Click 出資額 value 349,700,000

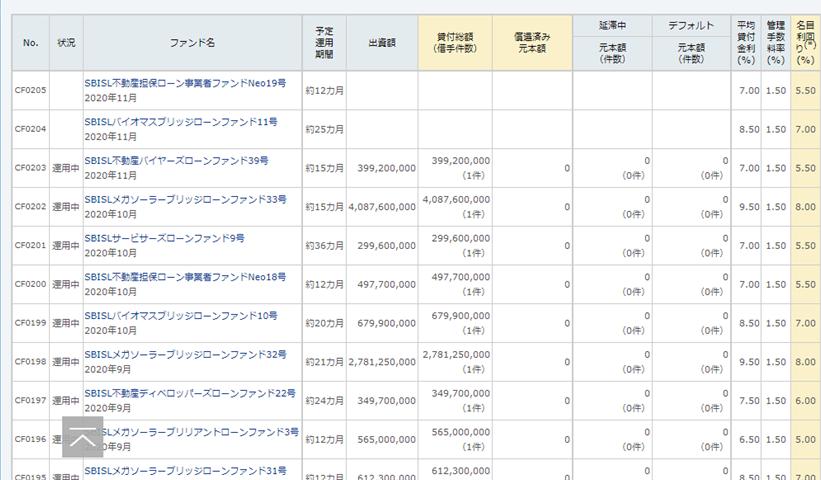click(x=387, y=400)
